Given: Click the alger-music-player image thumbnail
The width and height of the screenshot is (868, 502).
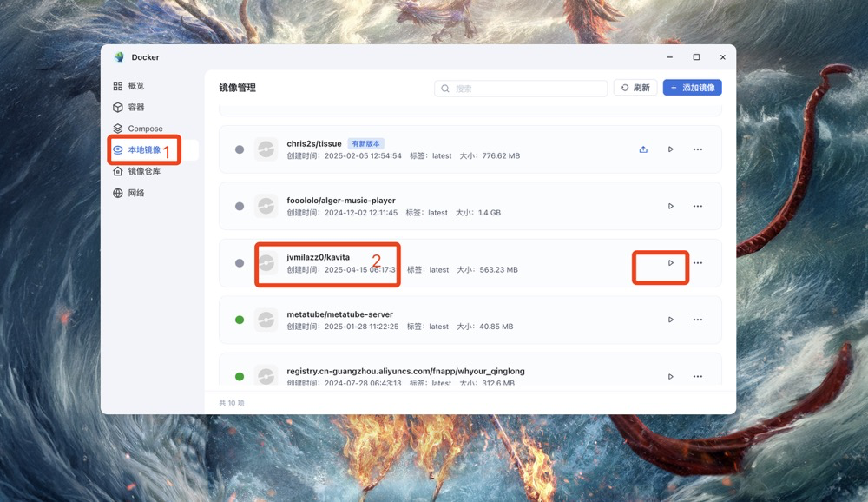Looking at the screenshot, I should tap(266, 206).
